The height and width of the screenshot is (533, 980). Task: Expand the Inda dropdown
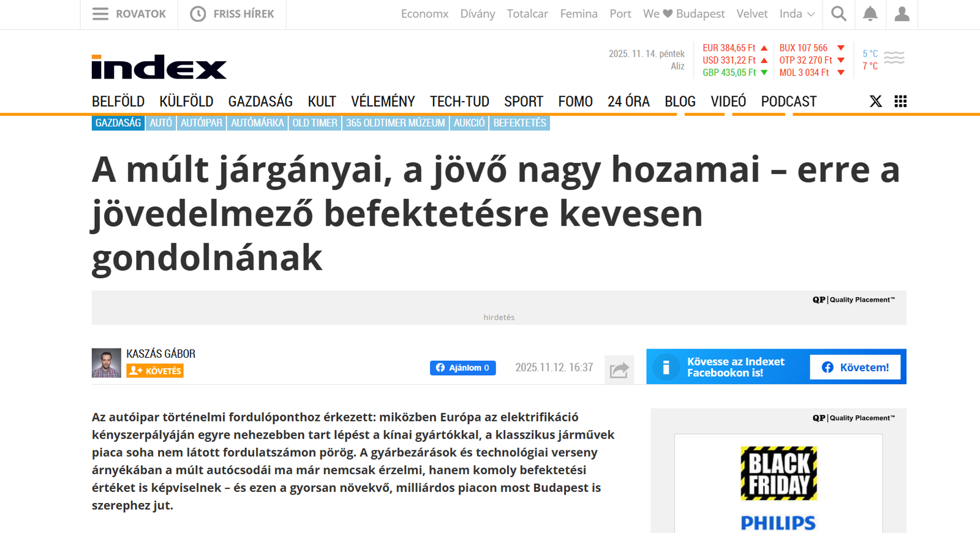point(796,13)
